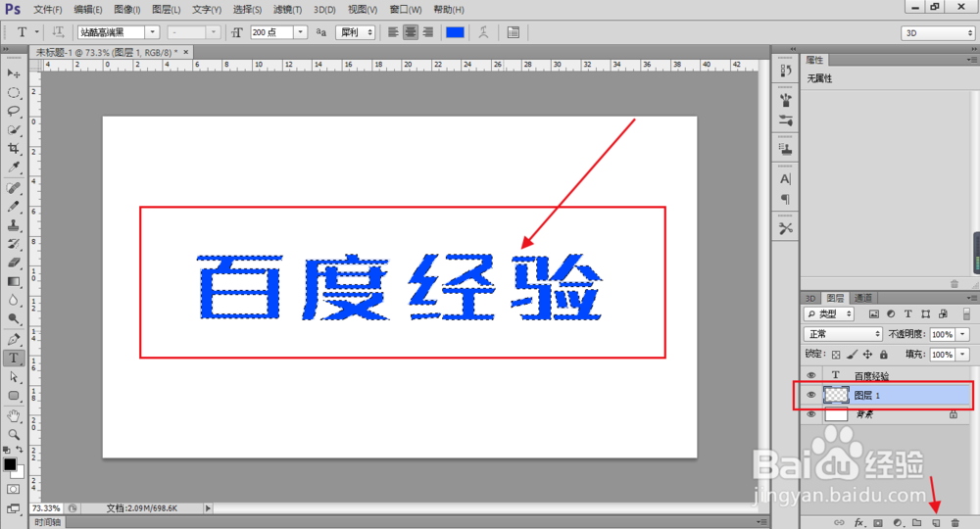The height and width of the screenshot is (529, 980).
Task: Select the Clone Stamp tool
Action: 13,225
